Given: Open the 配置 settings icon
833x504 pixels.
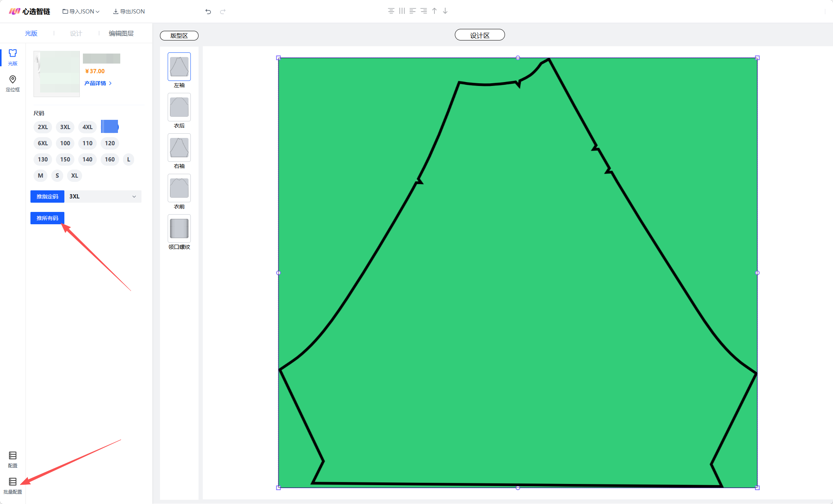Looking at the screenshot, I should coord(13,455).
